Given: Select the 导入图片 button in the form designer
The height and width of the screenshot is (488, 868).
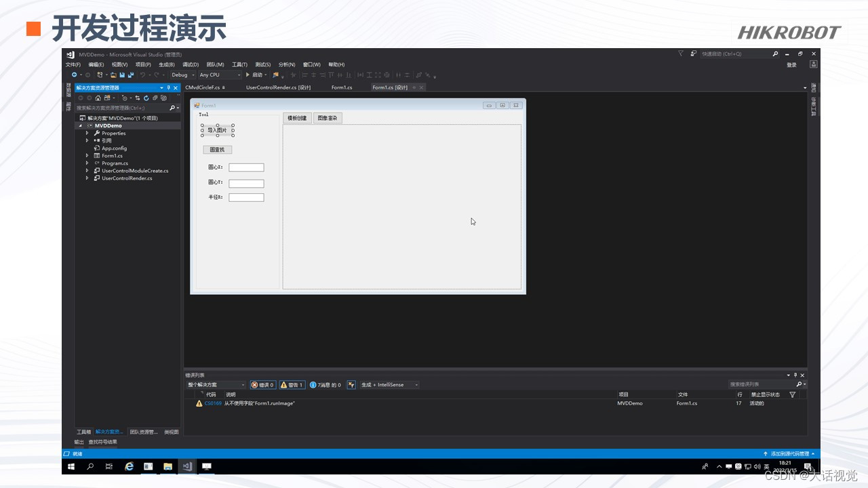Looking at the screenshot, I should (218, 130).
